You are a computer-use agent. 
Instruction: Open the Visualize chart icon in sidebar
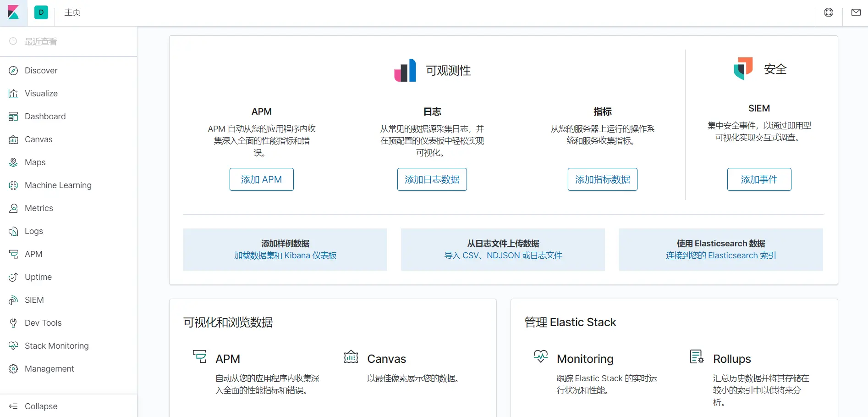coord(13,94)
